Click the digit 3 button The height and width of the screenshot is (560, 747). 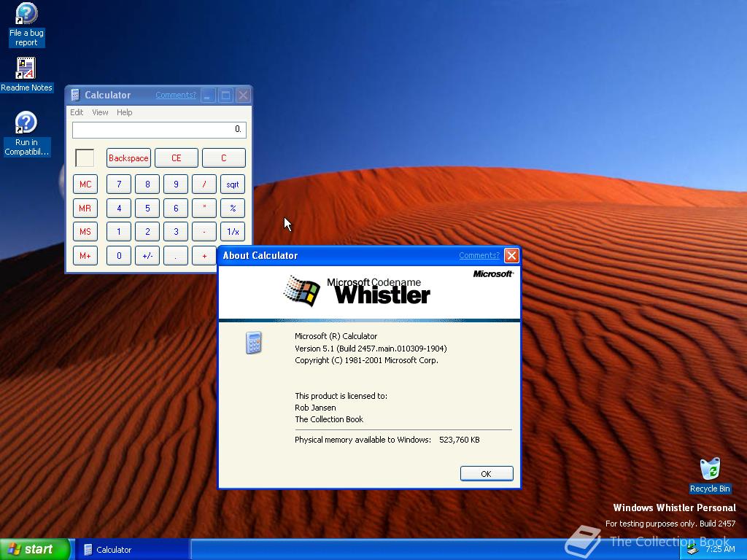pyautogui.click(x=176, y=231)
